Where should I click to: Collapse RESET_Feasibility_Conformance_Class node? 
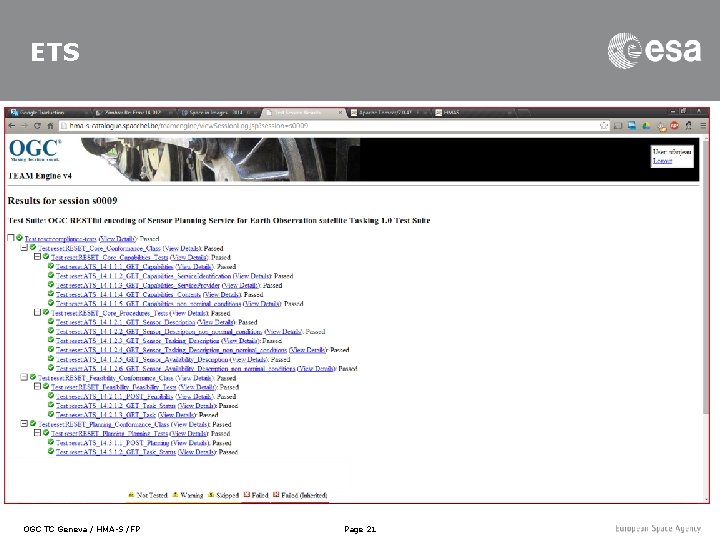24,377
